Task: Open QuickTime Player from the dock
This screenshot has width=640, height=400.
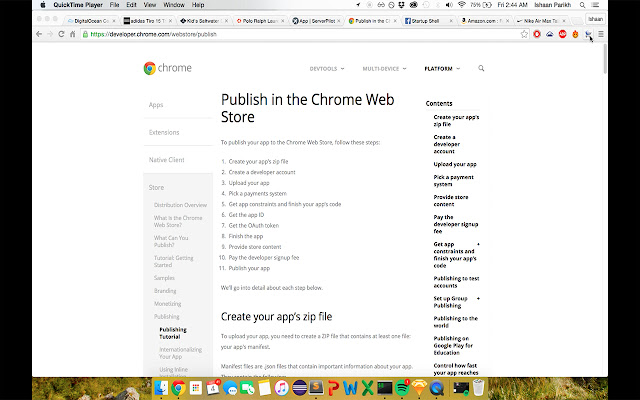Action: [x=437, y=388]
